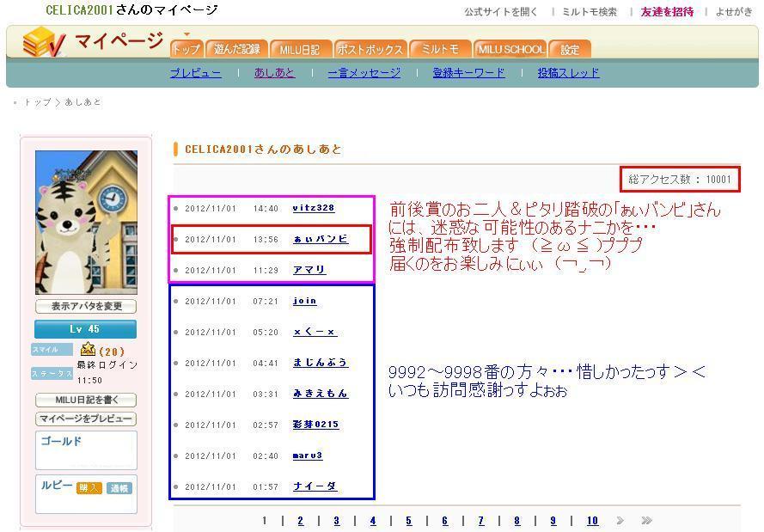
Task: Switch to the MILU日記 tab
Action: (x=299, y=50)
